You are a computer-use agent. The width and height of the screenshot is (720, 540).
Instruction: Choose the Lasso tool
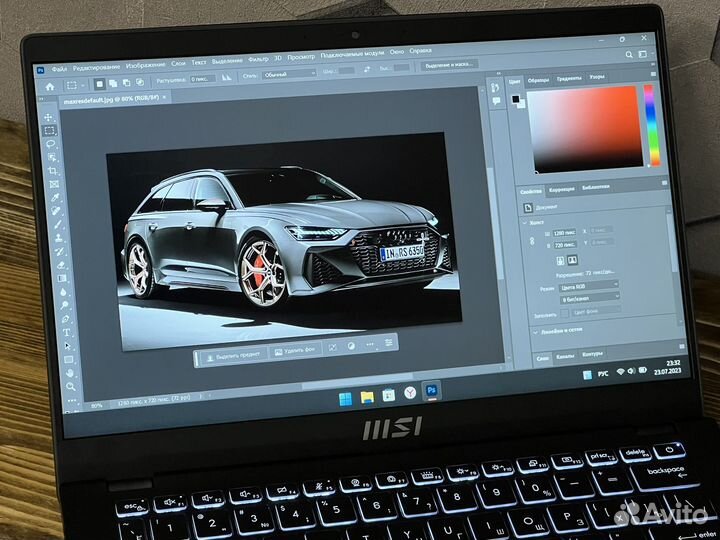pos(50,144)
